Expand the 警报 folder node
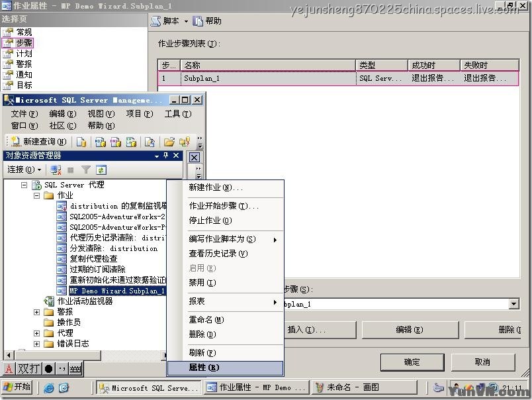Viewport: 532px width, 400px height. click(x=36, y=312)
